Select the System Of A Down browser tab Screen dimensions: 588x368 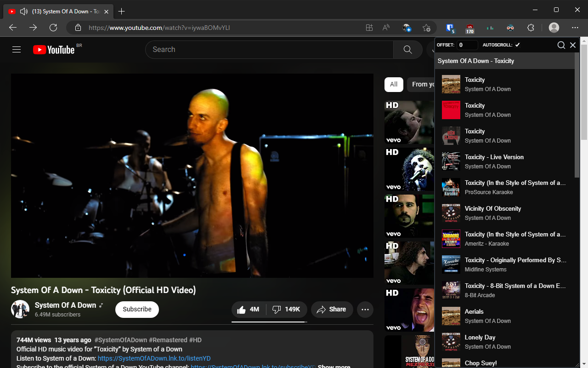tap(58, 11)
